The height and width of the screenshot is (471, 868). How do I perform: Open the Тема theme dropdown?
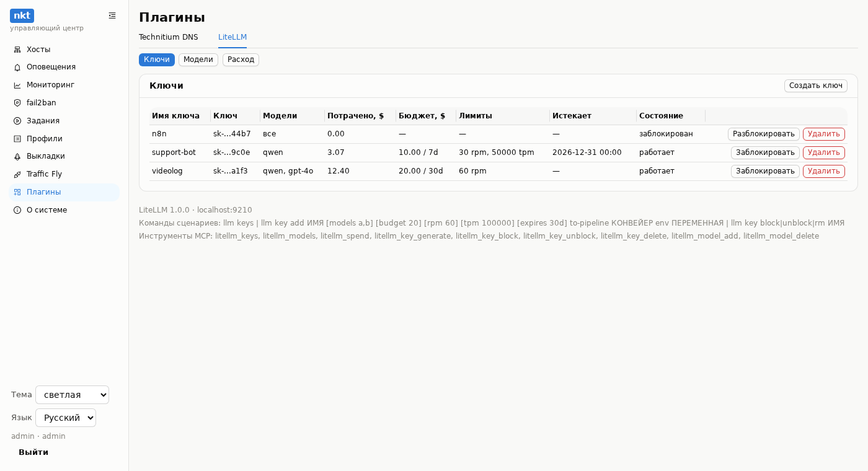[x=72, y=395]
